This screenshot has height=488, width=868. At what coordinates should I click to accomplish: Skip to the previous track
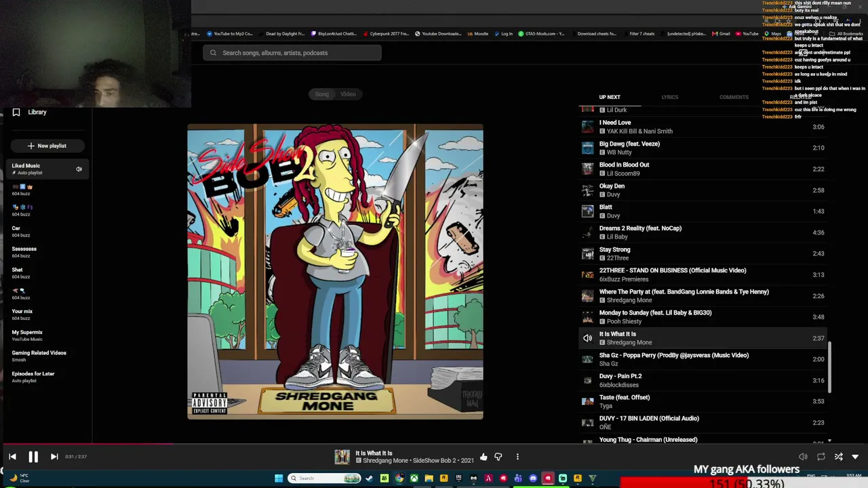(12, 457)
